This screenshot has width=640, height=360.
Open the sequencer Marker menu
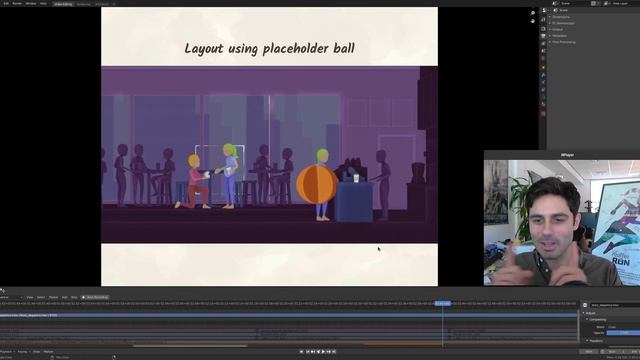pos(53,297)
